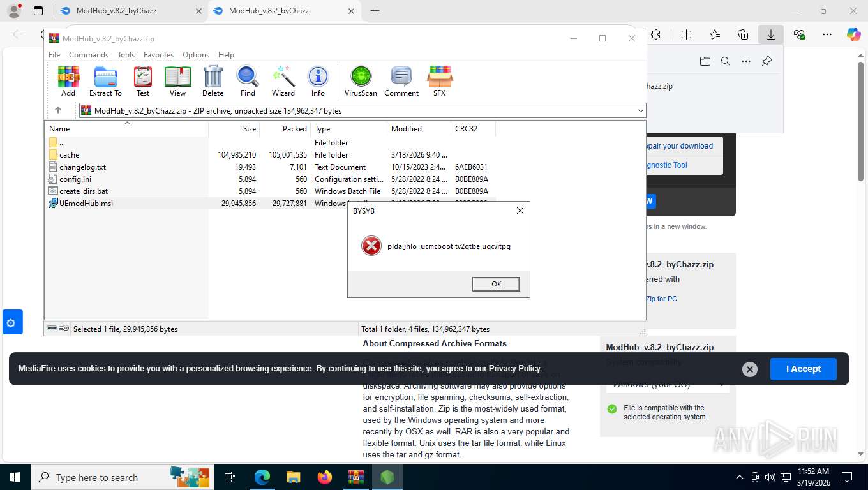Click the Comment toolbar icon
Viewport: 868px width, 490px height.
click(x=401, y=82)
